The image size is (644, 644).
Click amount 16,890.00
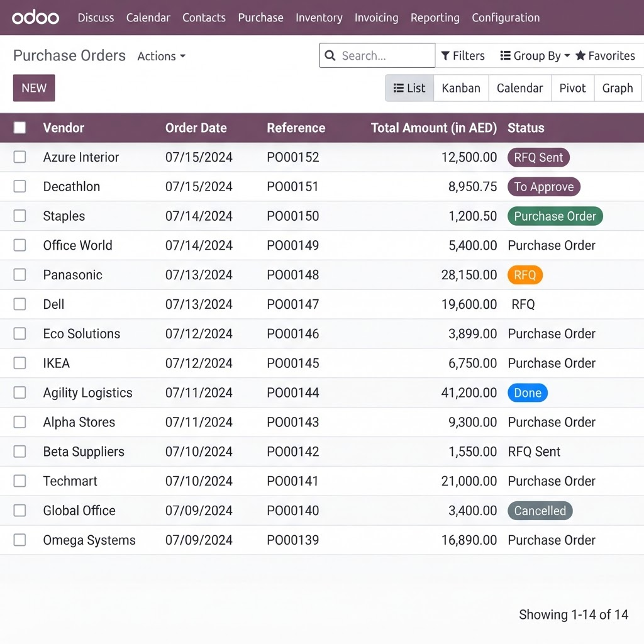pyautogui.click(x=469, y=540)
